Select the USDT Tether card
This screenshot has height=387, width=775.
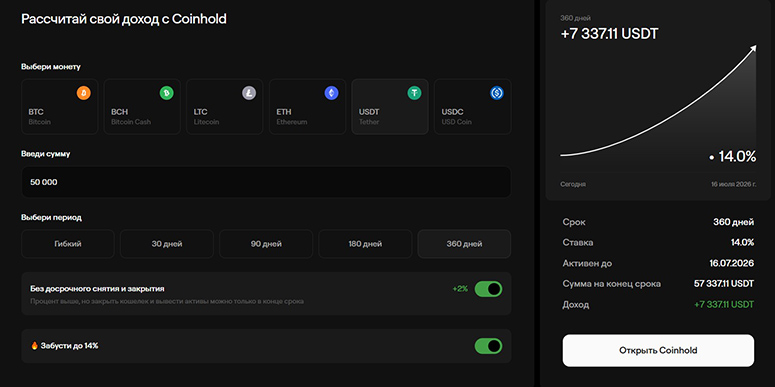[390, 107]
